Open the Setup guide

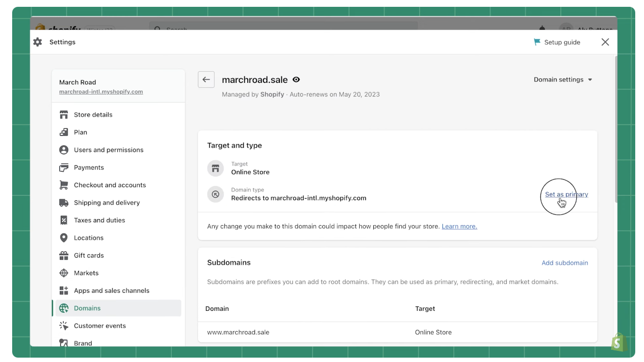pyautogui.click(x=557, y=42)
